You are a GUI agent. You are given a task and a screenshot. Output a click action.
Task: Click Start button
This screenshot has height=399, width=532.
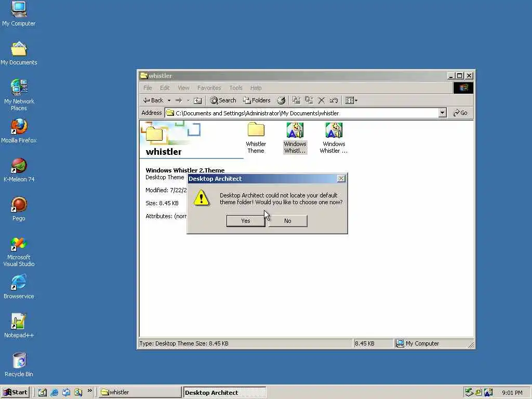(15, 393)
